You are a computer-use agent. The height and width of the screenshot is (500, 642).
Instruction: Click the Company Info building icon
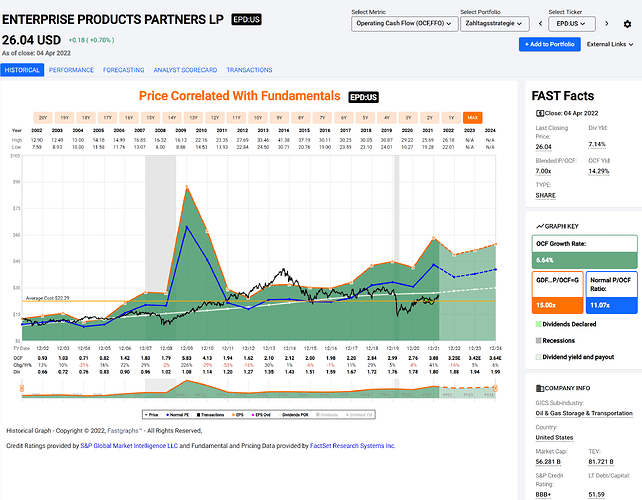point(540,388)
